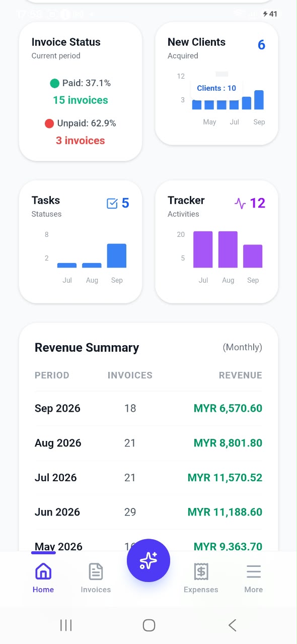The width and height of the screenshot is (297, 644).
Task: Open the Home tab icon
Action: tap(43, 571)
